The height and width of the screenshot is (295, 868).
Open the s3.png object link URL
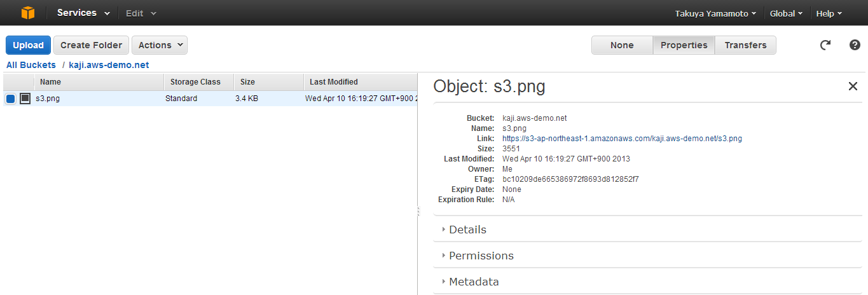[622, 138]
